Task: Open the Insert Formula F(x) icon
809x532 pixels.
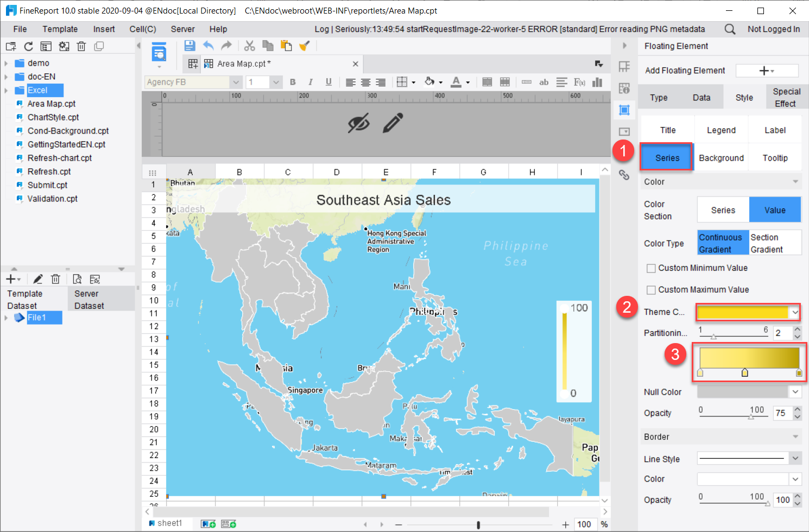Action: (x=579, y=81)
